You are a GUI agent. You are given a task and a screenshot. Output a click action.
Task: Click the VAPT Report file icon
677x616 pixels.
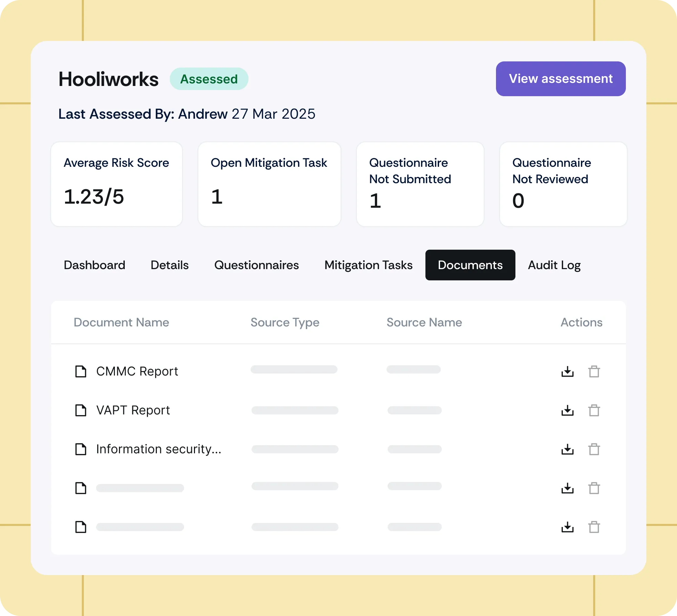[81, 410]
